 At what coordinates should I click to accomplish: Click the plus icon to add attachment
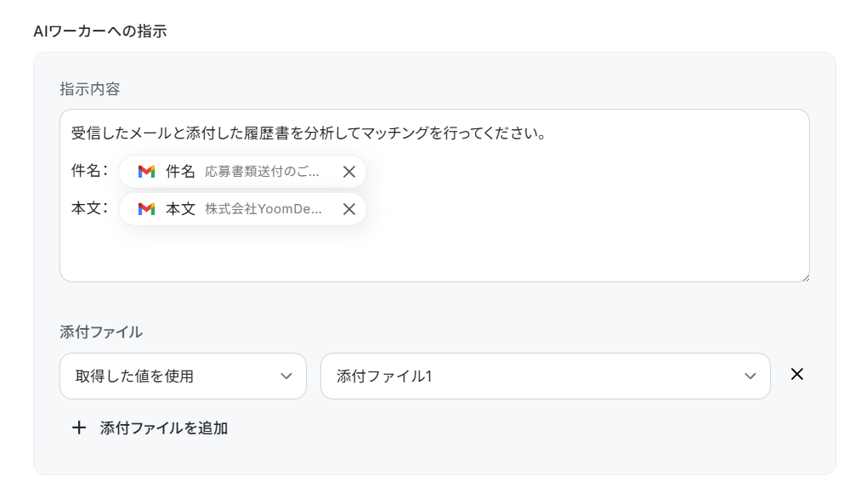click(79, 428)
